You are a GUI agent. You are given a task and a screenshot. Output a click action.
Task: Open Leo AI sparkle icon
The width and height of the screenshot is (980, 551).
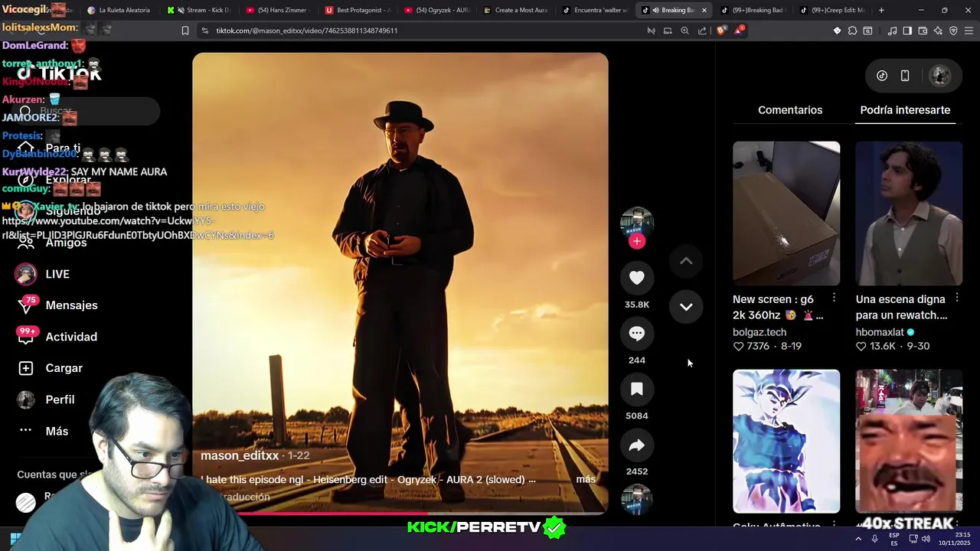(x=938, y=31)
